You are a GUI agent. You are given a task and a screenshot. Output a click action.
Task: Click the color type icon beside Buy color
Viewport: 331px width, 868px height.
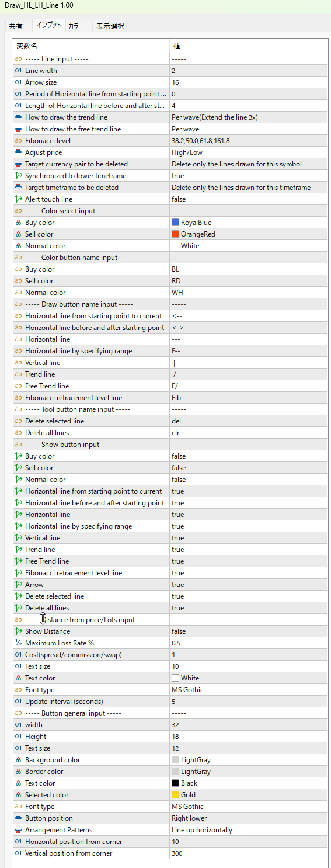[x=18, y=223]
